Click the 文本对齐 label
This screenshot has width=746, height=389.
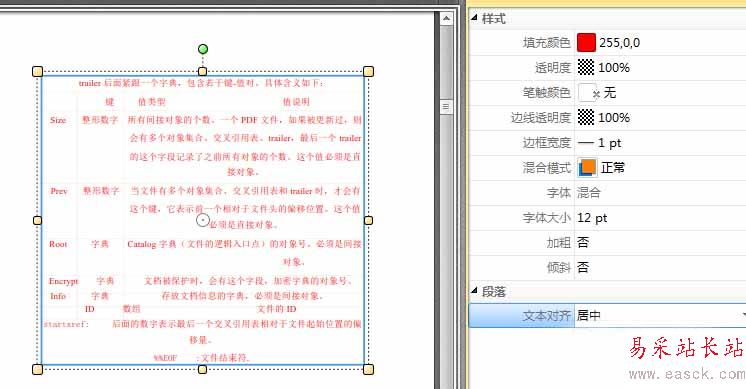tap(547, 315)
